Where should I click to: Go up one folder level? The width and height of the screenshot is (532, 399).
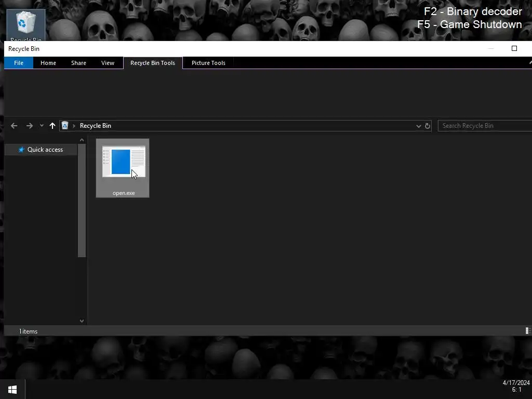(52, 126)
